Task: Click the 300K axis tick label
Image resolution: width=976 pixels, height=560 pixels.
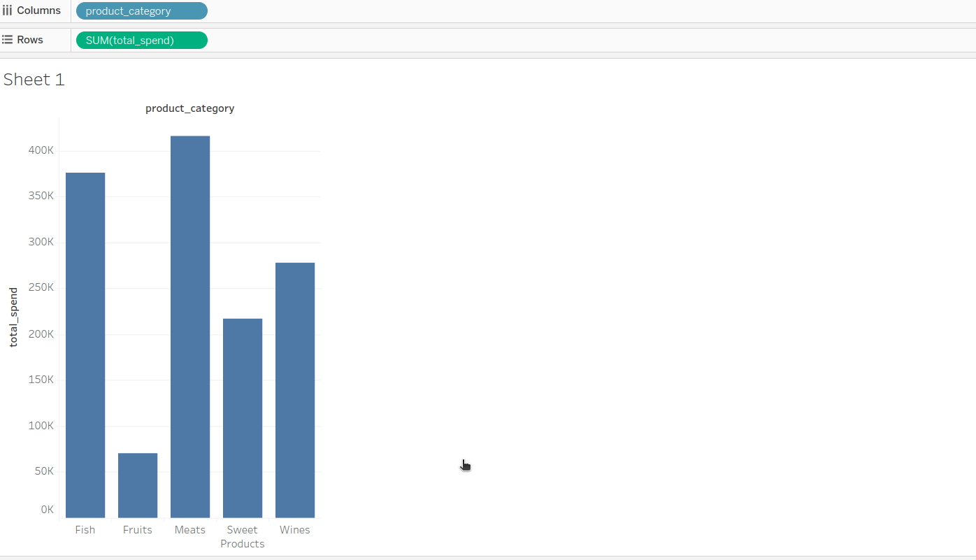Action: pos(41,242)
